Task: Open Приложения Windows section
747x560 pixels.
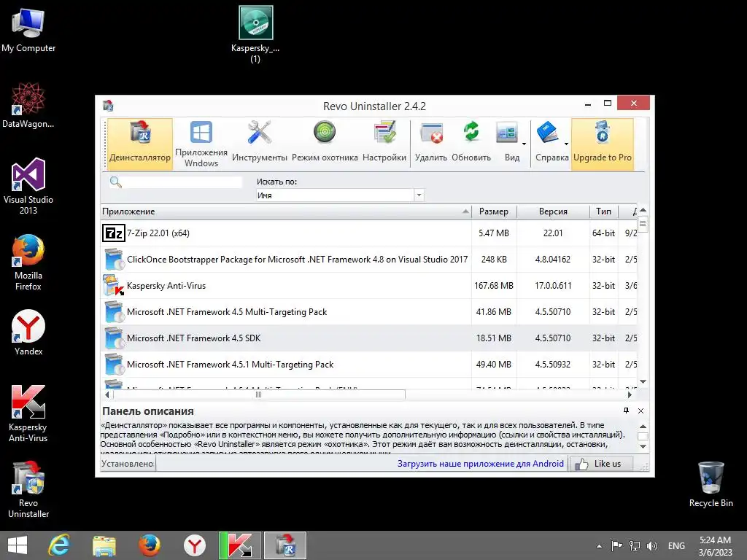Action: [201, 144]
